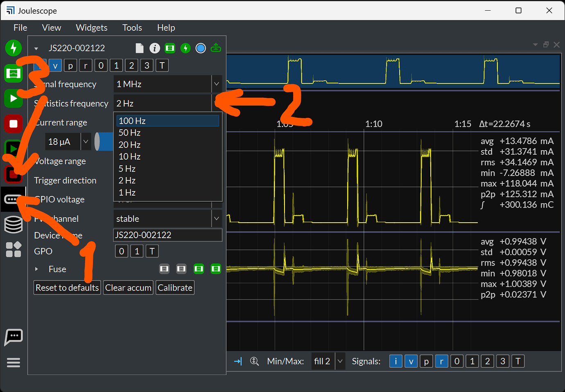This screenshot has width=565, height=392.
Task: Click the green lightning bolt sidebar icon
Action: coord(14,48)
